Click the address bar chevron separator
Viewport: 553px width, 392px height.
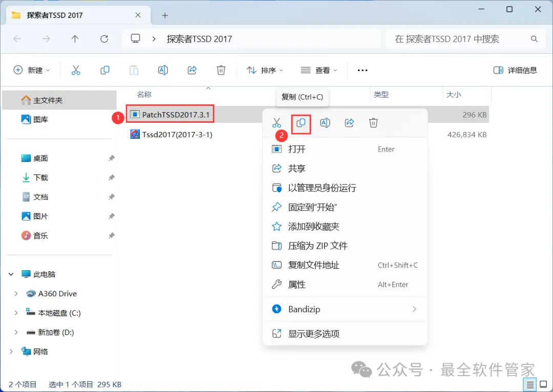(x=154, y=39)
